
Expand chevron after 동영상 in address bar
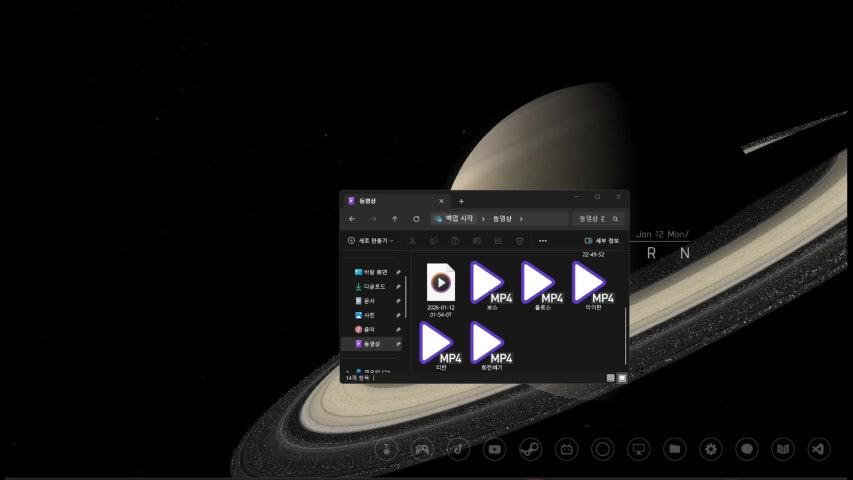tap(521, 219)
